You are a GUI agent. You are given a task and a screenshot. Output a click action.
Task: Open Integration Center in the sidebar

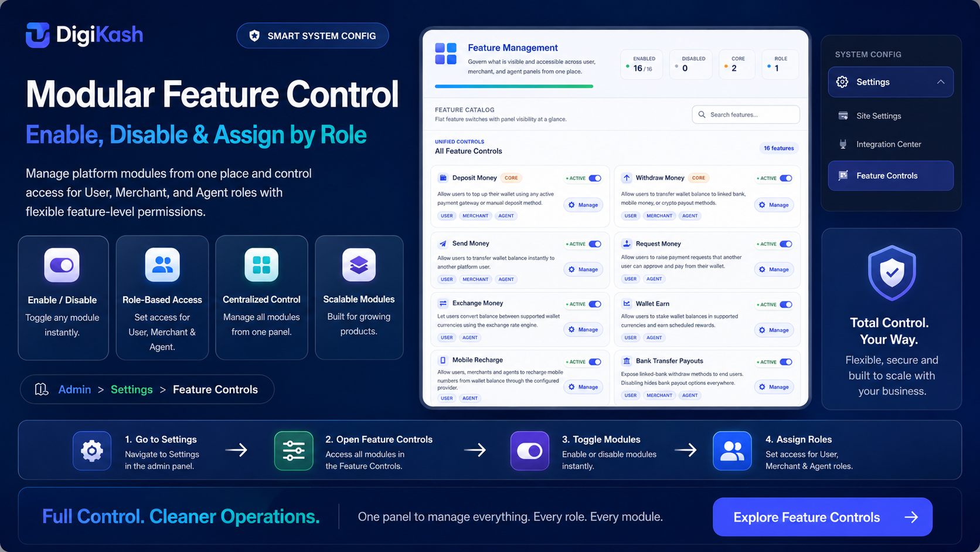click(x=891, y=144)
